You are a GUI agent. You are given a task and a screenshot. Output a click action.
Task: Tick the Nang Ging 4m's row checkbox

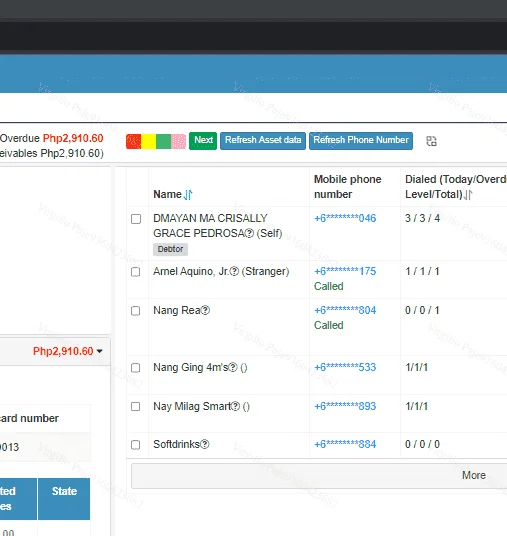tap(136, 368)
